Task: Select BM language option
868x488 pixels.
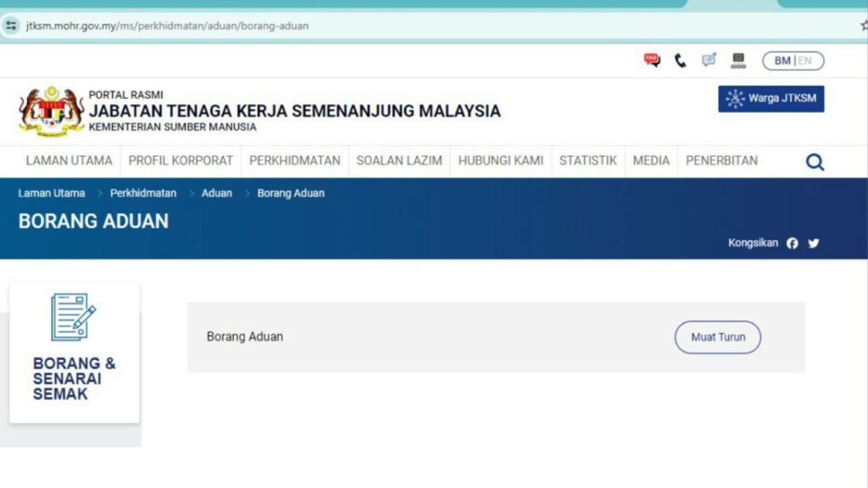Action: coord(782,61)
